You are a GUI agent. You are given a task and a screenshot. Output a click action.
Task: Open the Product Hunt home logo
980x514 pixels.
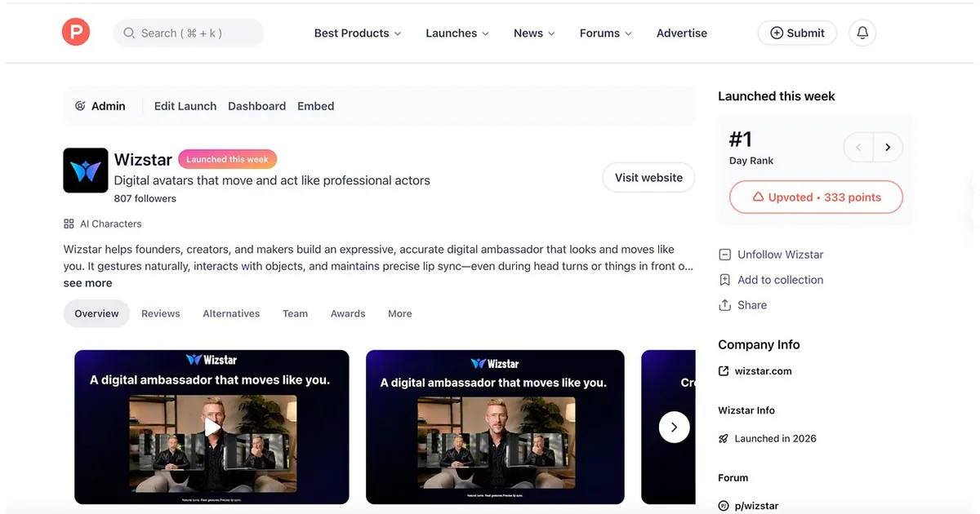click(76, 33)
